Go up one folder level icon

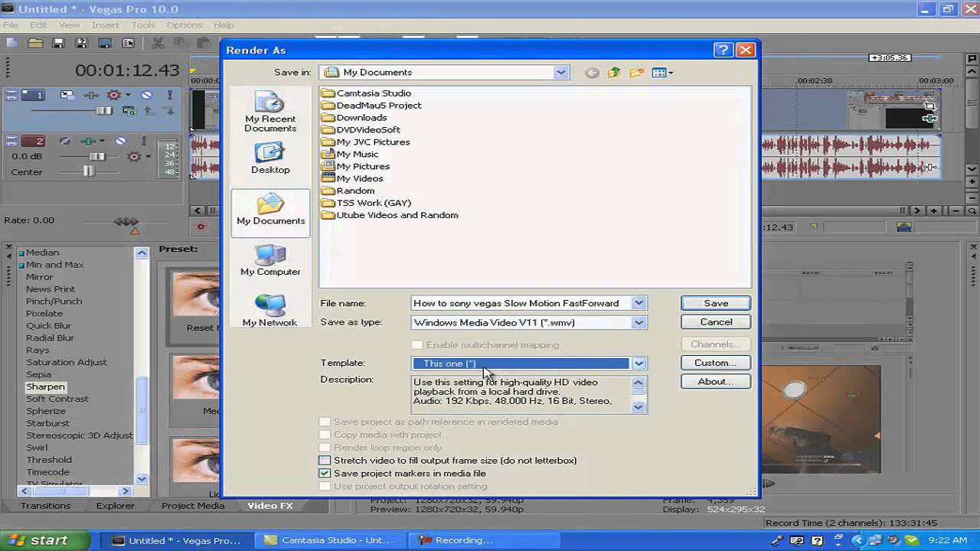(x=614, y=73)
